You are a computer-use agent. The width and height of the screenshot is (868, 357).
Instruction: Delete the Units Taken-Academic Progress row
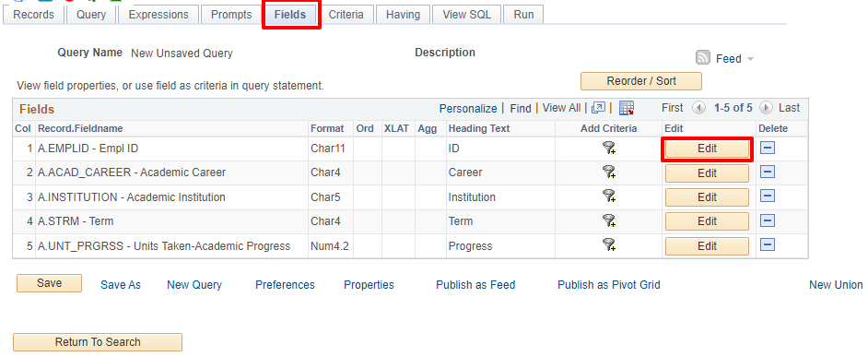[x=768, y=245]
